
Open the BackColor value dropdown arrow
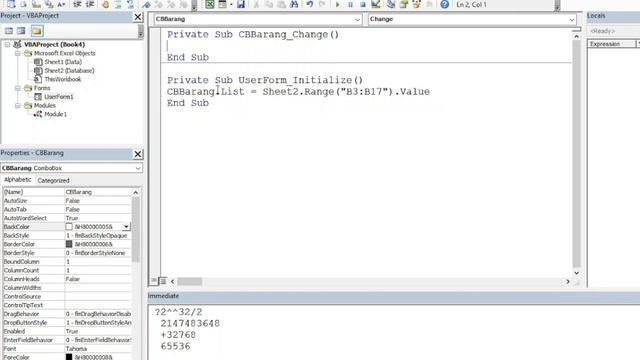pyautogui.click(x=126, y=227)
